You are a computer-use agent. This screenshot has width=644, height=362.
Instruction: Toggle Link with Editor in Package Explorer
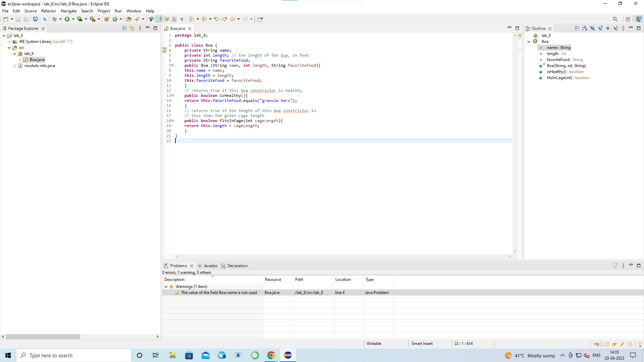tap(132, 28)
